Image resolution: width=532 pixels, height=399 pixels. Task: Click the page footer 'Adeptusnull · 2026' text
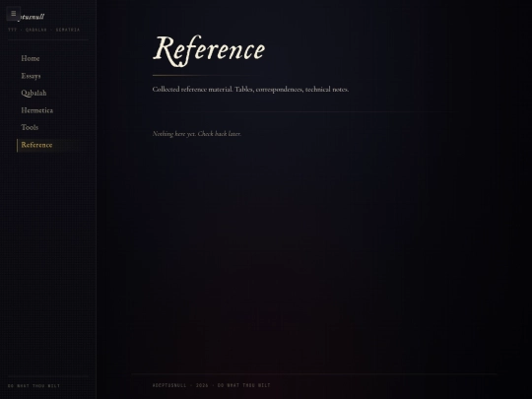click(212, 385)
